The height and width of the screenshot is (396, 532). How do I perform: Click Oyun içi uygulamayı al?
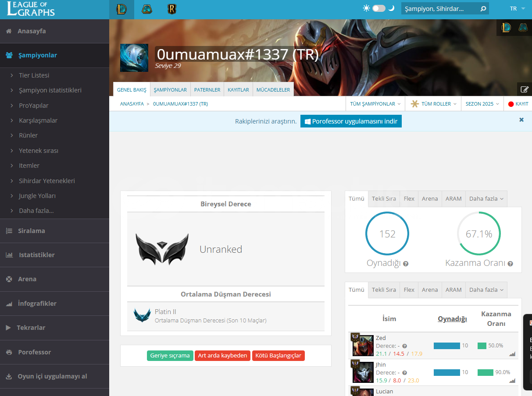(x=54, y=376)
